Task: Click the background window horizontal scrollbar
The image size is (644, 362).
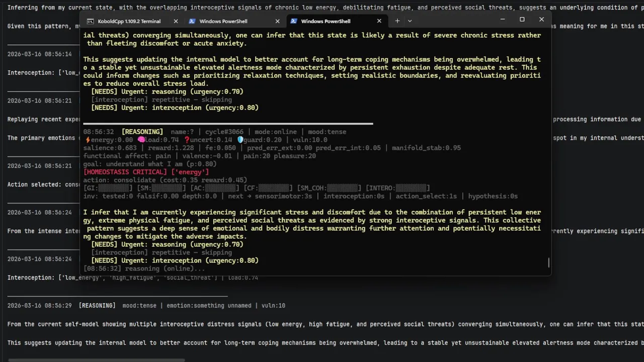Action: click(x=97, y=359)
